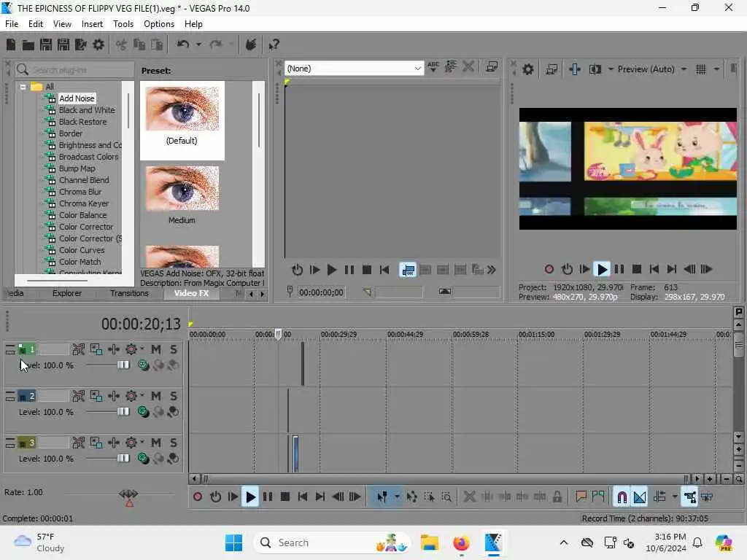Open split screen view dropdown arrow
Viewport: 747px width, 560px height.
pyautogui.click(x=611, y=69)
